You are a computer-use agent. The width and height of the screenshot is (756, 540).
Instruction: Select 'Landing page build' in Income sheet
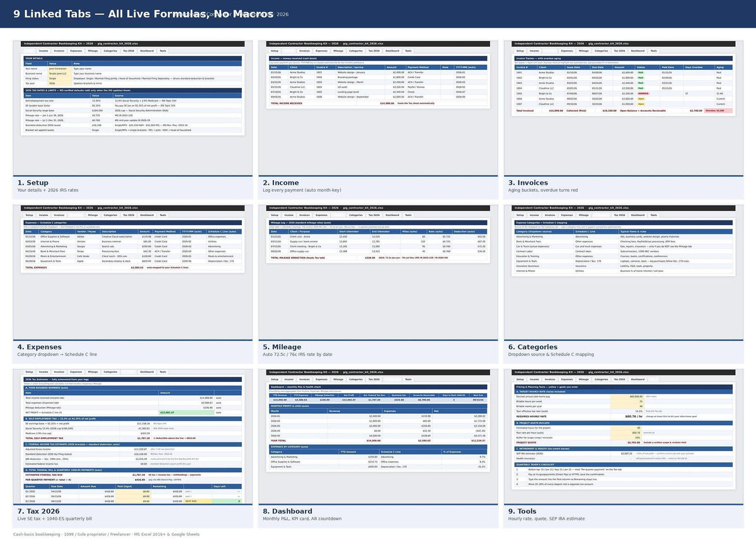coord(348,92)
